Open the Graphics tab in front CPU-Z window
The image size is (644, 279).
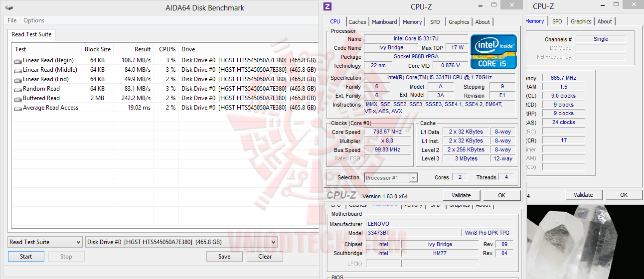[x=459, y=22]
